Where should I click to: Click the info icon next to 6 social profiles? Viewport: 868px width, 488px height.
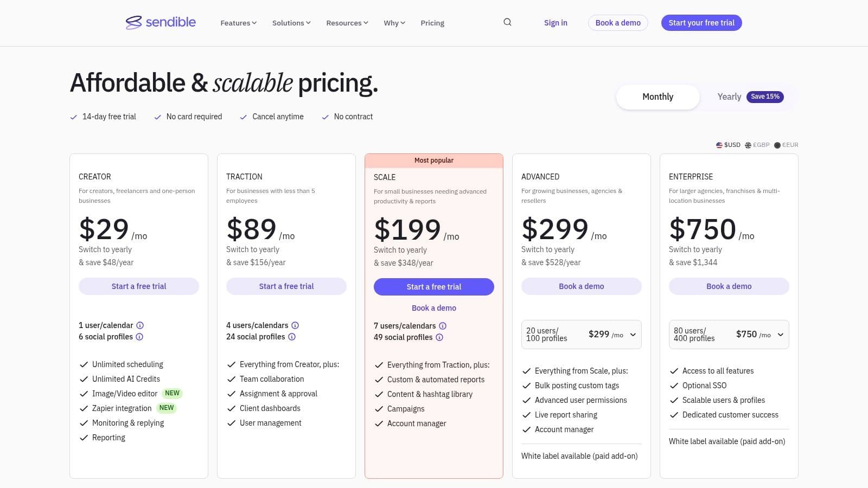(x=139, y=337)
